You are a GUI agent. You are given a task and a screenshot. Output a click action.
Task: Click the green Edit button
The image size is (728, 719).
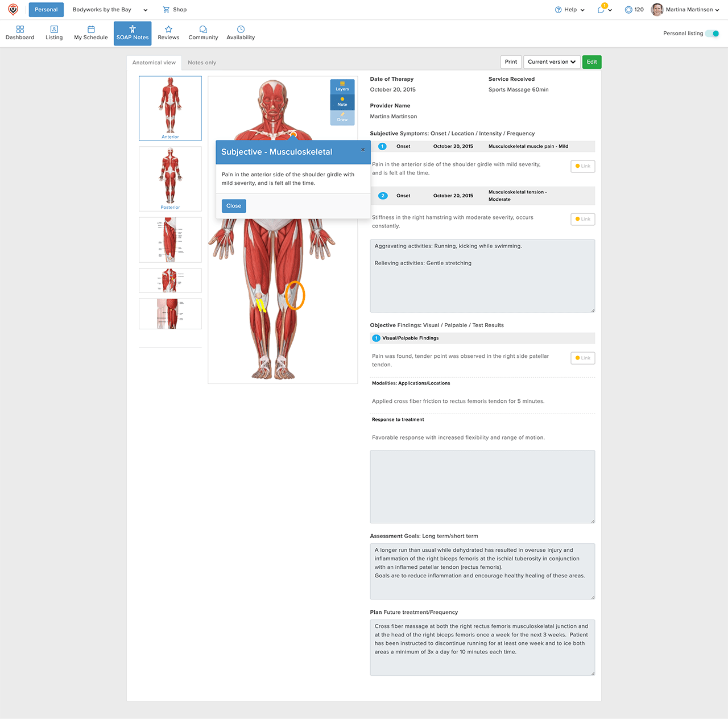(591, 62)
